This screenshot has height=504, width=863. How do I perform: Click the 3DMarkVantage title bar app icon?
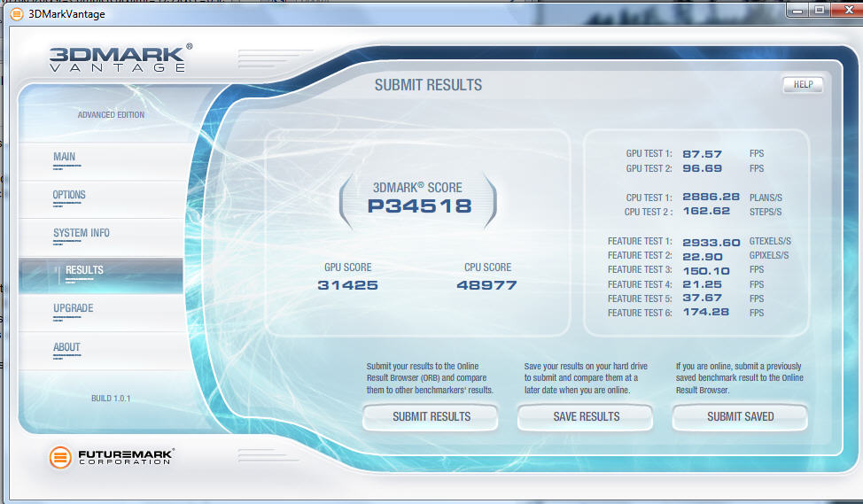tap(16, 13)
